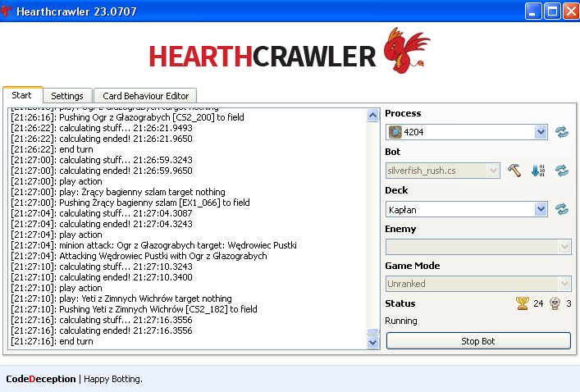580x392 pixels.
Task: Minimize the Hearthcrawler window
Action: (532, 11)
